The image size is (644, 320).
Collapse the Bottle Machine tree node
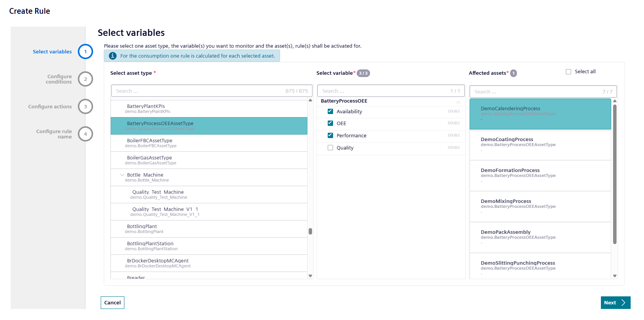(122, 175)
